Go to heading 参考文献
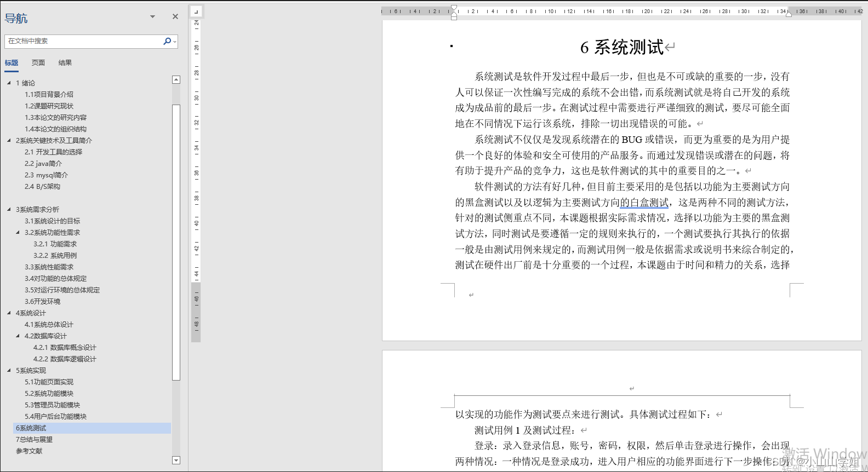 [29, 451]
